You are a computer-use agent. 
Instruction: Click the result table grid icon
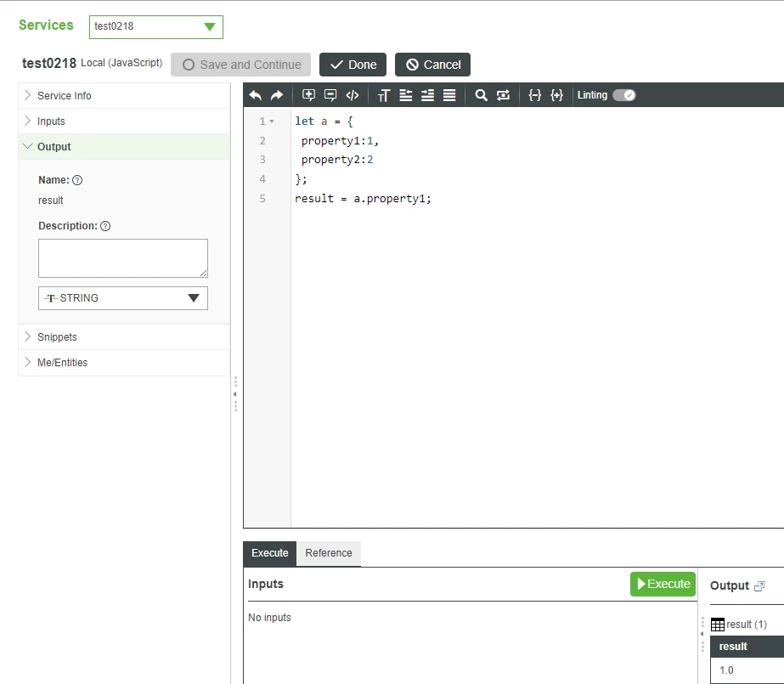tap(717, 625)
